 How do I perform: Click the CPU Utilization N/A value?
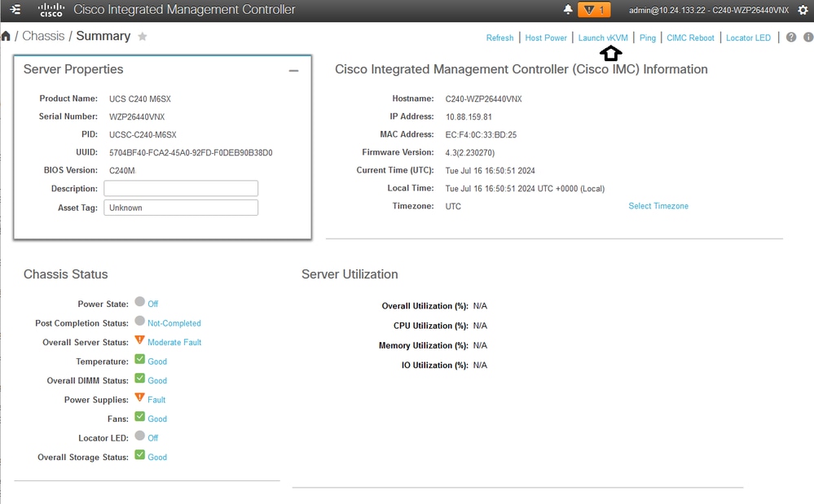click(480, 326)
